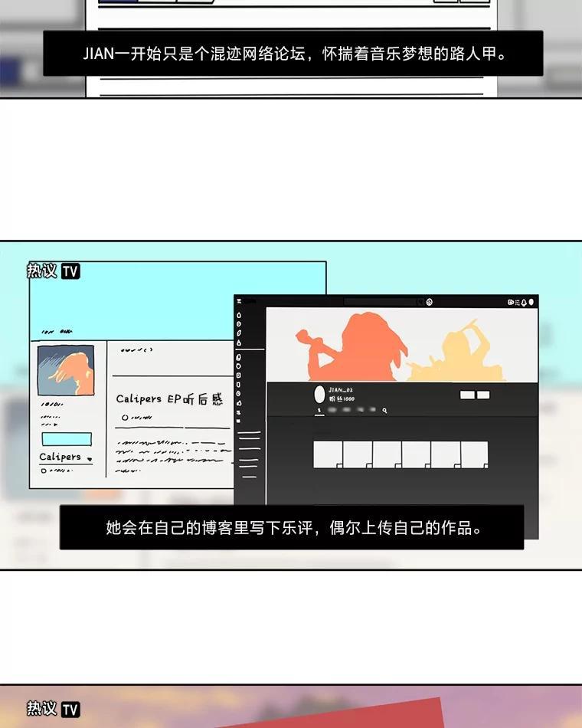Click the account avatar right of the bell
This screenshot has width=582, height=728.
[531, 302]
